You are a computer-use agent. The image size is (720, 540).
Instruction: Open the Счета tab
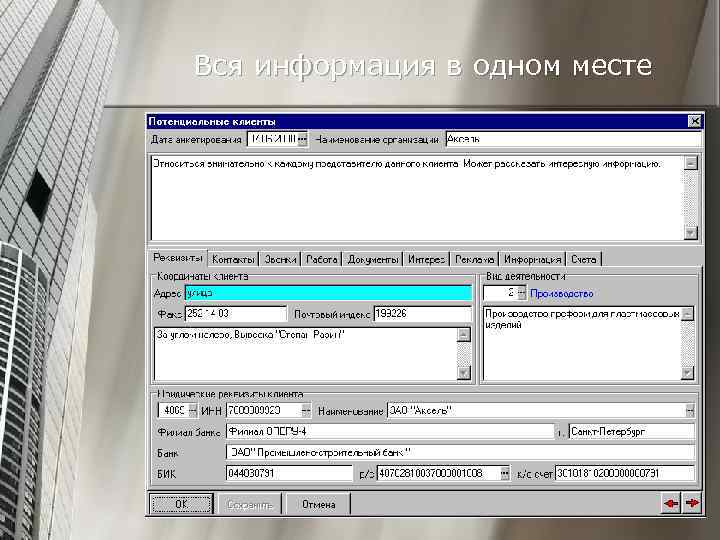583,259
